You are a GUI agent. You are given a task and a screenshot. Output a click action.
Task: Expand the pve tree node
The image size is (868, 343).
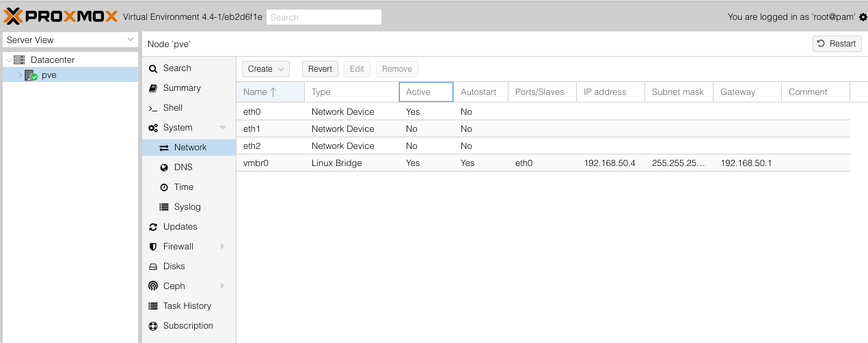tap(20, 75)
